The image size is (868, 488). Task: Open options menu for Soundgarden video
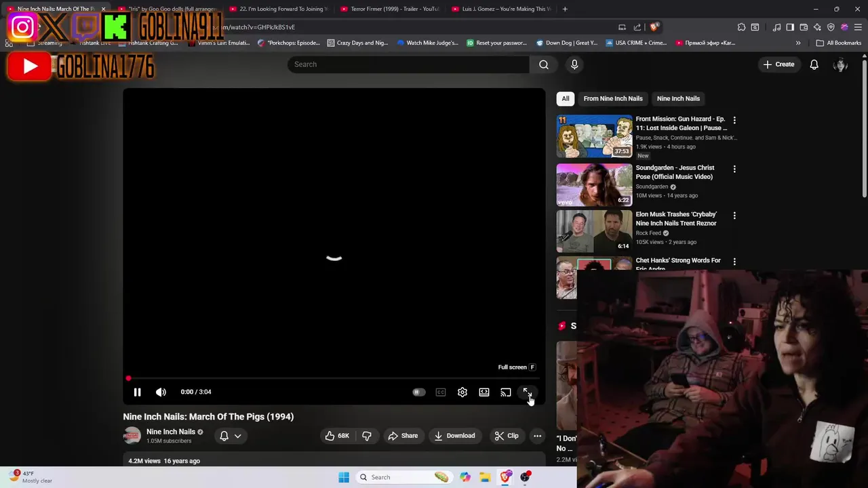coord(734,169)
